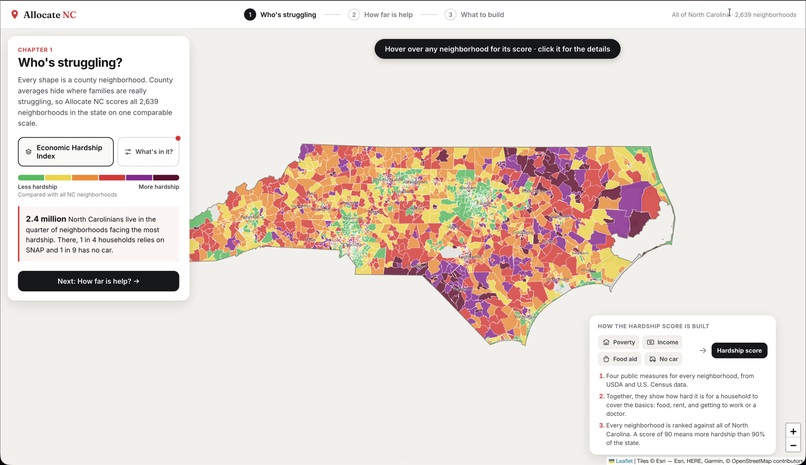This screenshot has width=806, height=465.
Task: Click the 2.4 million statistic text
Action: 46,219
